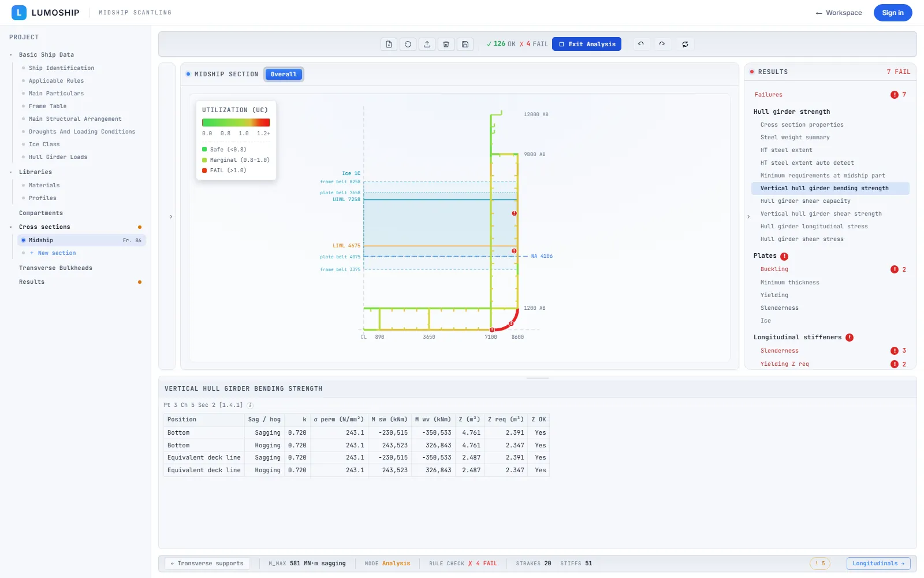The height and width of the screenshot is (578, 924).
Task: Click the red fail marker on the upper side shell
Action: [514, 213]
